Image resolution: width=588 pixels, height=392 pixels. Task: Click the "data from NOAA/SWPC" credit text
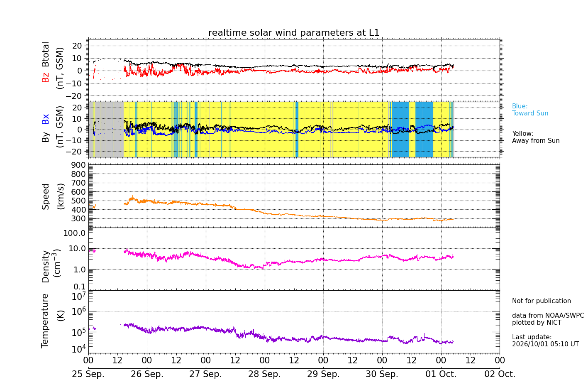[548, 316]
